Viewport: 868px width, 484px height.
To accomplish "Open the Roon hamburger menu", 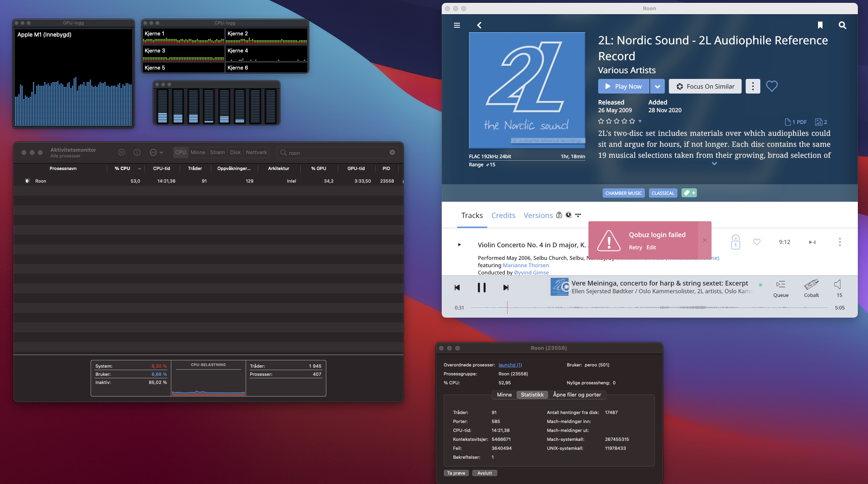I will pos(457,25).
